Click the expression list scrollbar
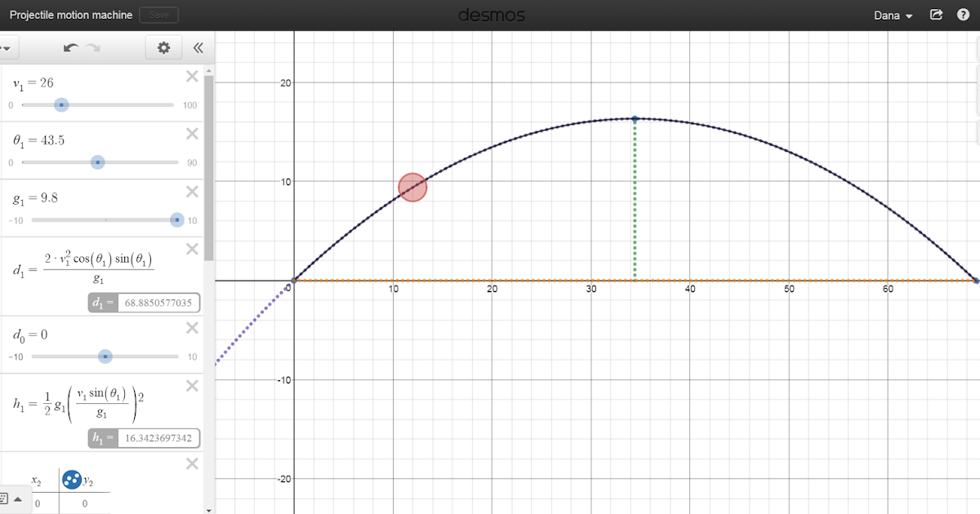This screenshot has height=514, width=980. click(x=210, y=163)
